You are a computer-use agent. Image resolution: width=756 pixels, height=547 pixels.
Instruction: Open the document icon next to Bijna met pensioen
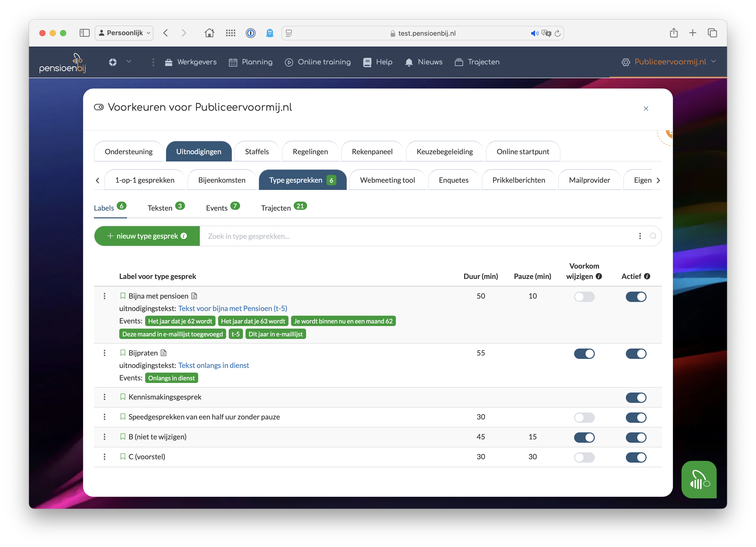(194, 296)
